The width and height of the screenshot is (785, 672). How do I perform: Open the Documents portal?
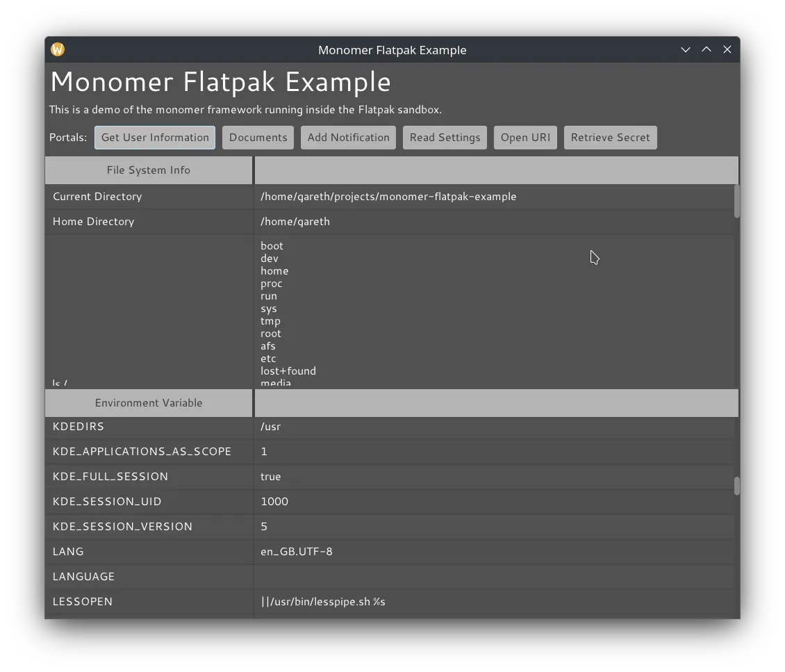click(258, 137)
